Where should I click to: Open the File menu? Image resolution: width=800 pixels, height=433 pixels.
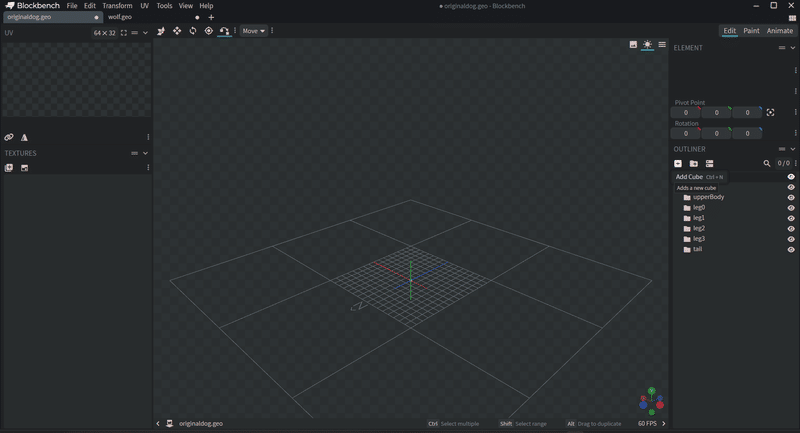72,6
